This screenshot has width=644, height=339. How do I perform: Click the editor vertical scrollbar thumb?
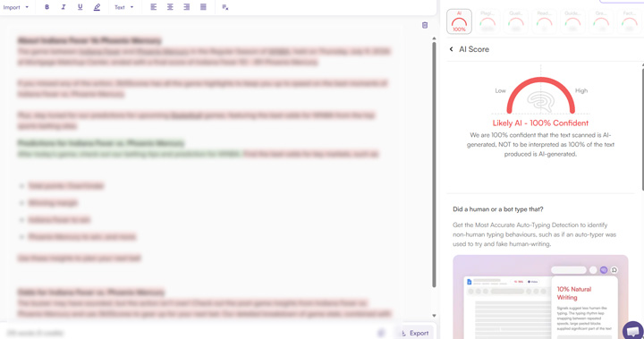click(434, 165)
